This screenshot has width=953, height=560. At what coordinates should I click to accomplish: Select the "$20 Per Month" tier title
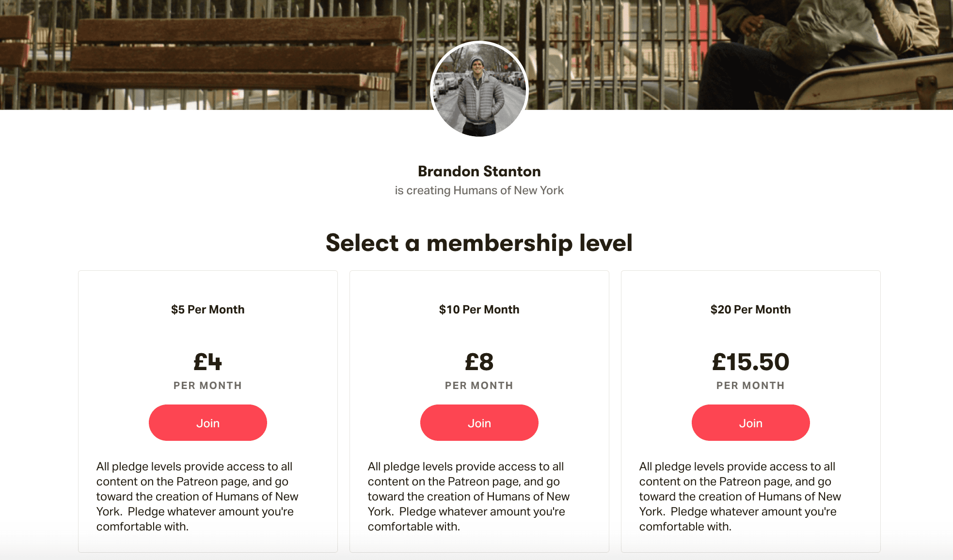pyautogui.click(x=750, y=310)
